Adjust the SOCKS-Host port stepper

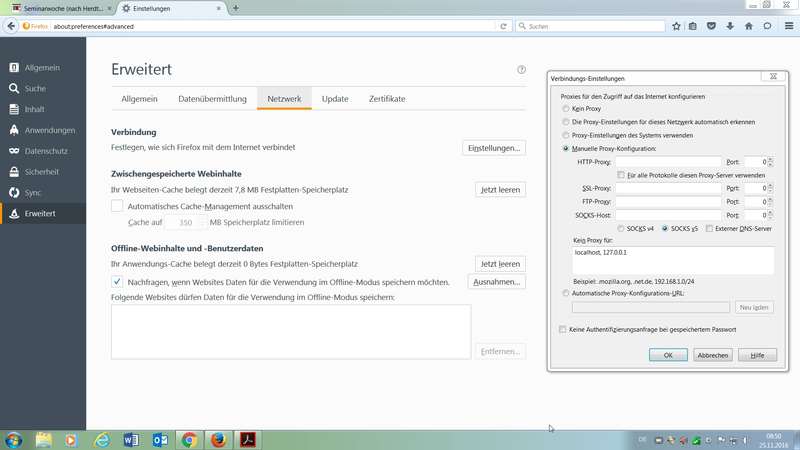tap(770, 215)
